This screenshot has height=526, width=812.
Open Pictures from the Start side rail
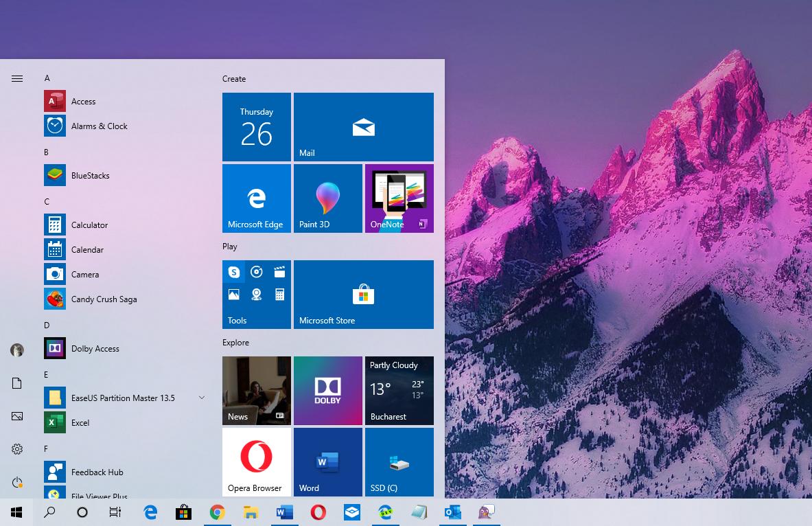tap(17, 416)
